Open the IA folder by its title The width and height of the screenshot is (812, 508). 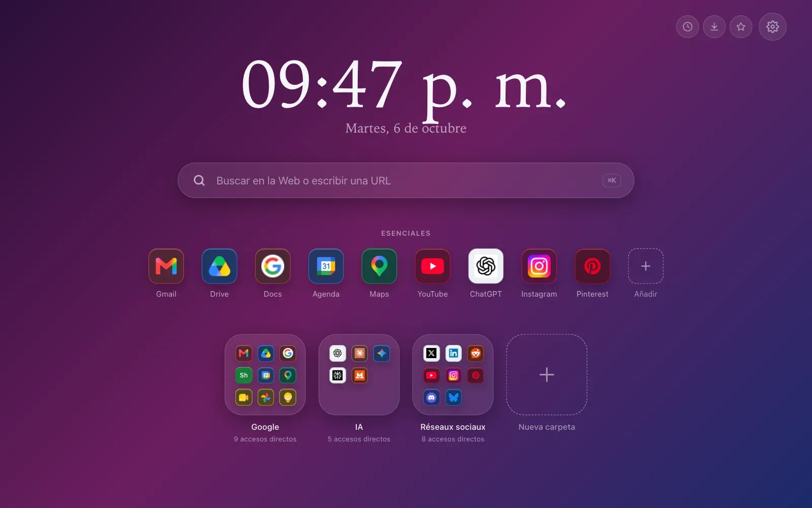tap(359, 427)
